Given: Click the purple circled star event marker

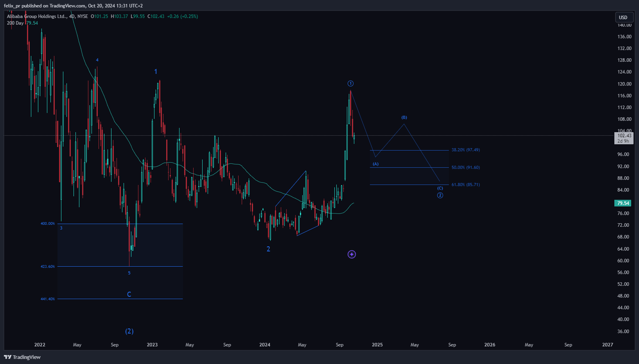Looking at the screenshot, I should [352, 255].
